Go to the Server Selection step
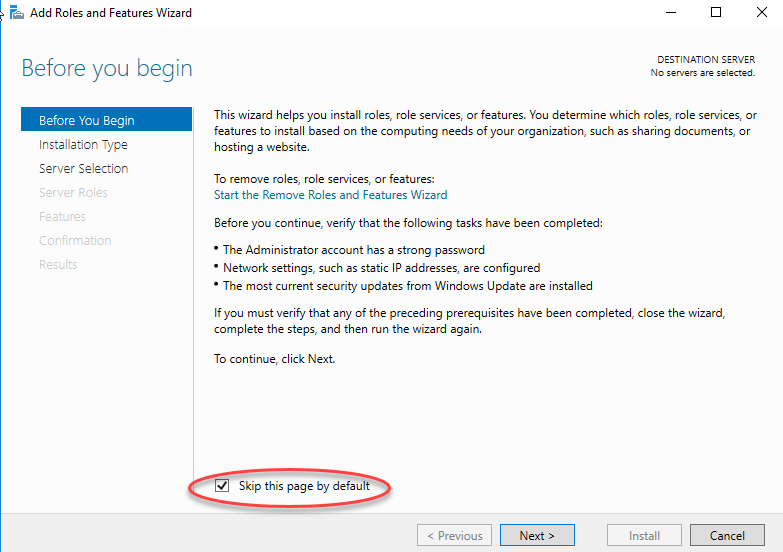783x552 pixels. coord(83,168)
